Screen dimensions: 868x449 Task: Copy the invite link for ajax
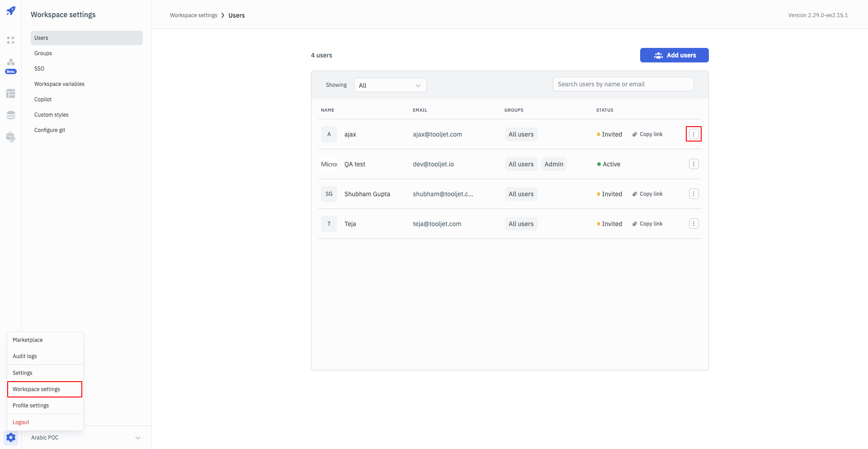[647, 134]
